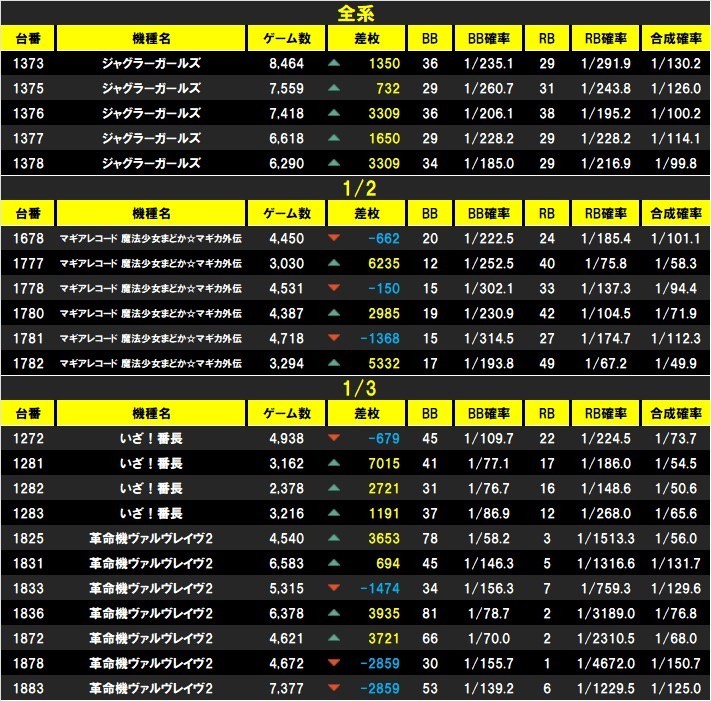The width and height of the screenshot is (711, 701).
Task: Click the green up arrow in row 1831
Action: tap(334, 562)
